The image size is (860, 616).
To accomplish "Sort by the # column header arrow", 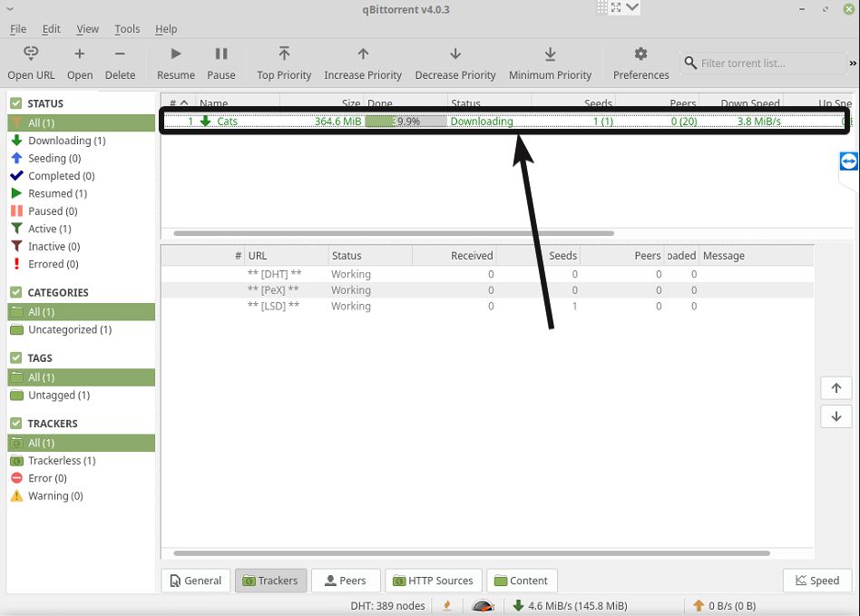I will [184, 103].
